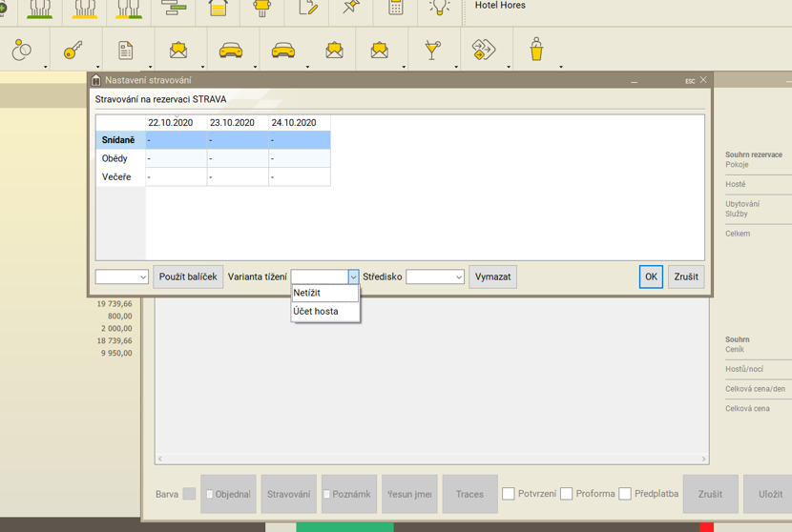
Task: Click the key icon in the toolbar
Action: click(x=73, y=51)
